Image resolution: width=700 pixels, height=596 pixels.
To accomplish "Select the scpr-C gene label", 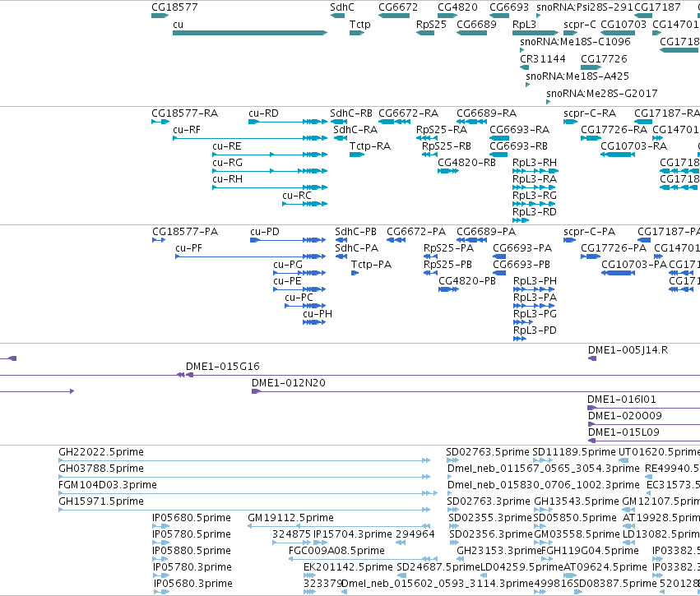I will 579,25.
